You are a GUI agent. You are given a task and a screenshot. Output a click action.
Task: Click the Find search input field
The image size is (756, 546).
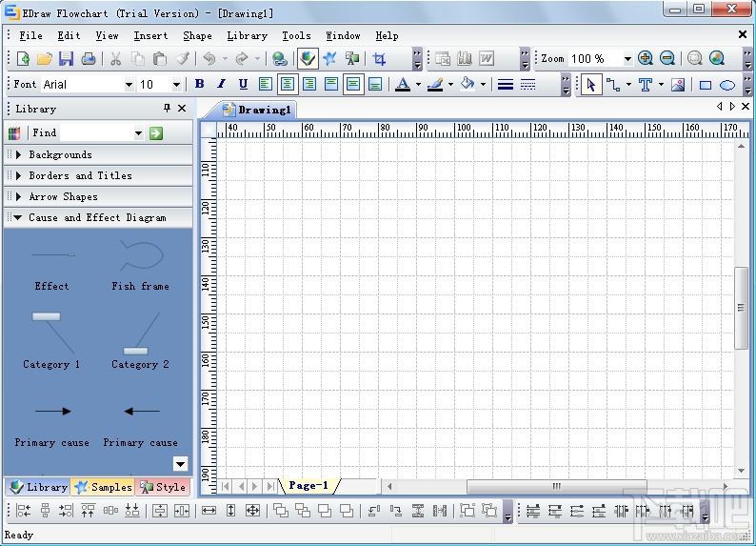coord(97,133)
